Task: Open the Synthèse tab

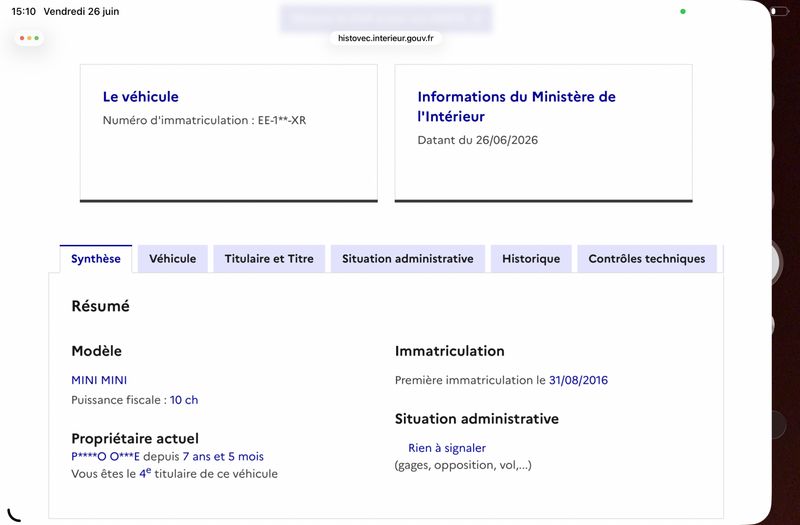Action: click(96, 259)
